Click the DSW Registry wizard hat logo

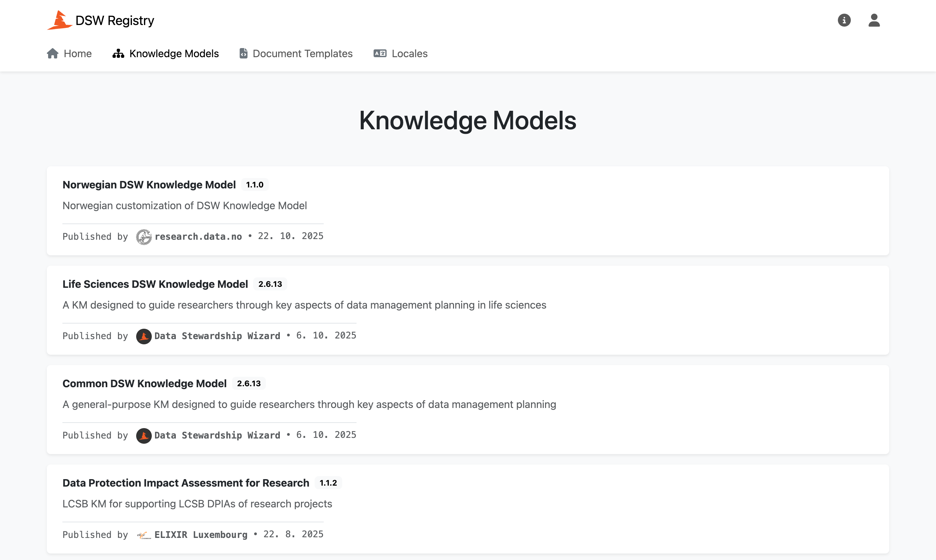coord(60,20)
